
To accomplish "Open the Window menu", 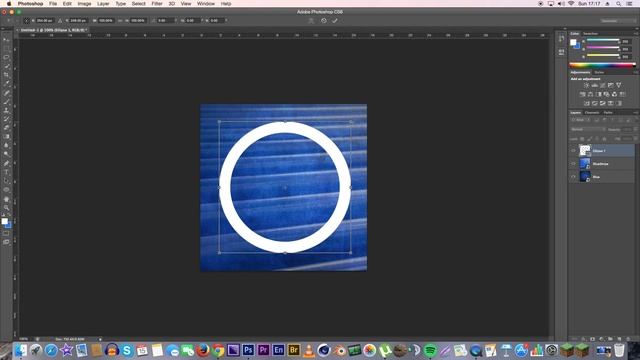I will tap(206, 4).
